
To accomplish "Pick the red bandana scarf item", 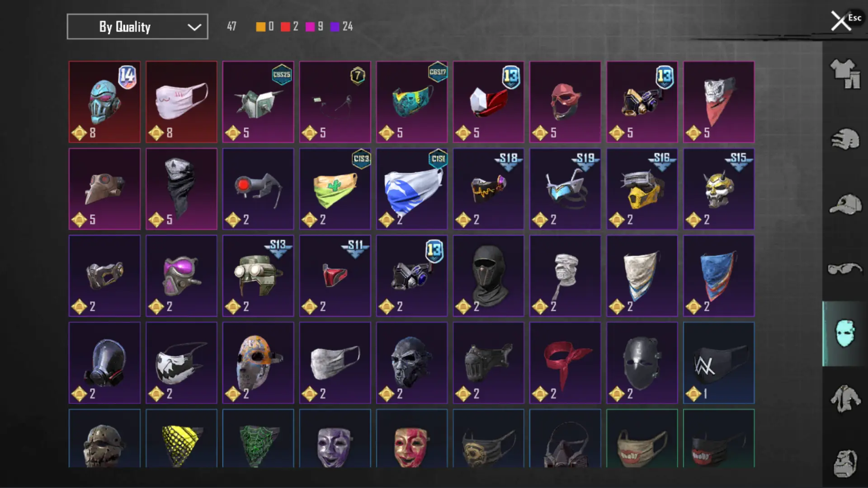I will click(565, 363).
